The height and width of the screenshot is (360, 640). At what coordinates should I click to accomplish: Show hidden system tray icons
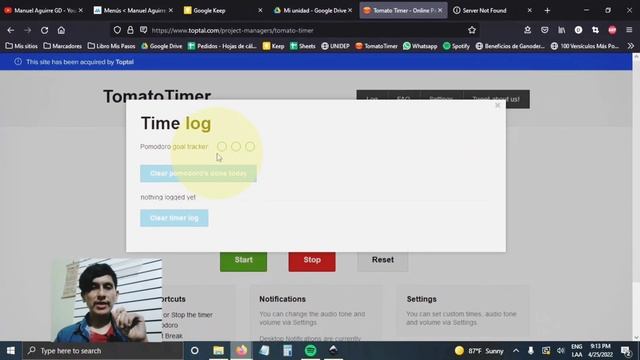[x=516, y=351]
